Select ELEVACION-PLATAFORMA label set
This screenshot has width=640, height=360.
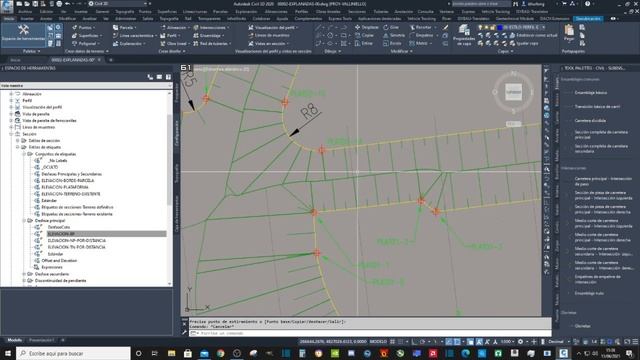pyautogui.click(x=64, y=187)
